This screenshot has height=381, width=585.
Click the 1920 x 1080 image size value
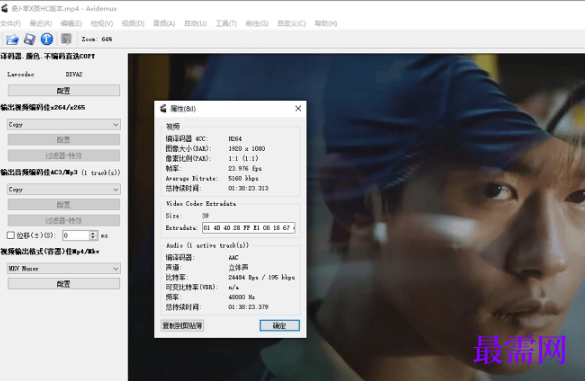[x=247, y=149]
